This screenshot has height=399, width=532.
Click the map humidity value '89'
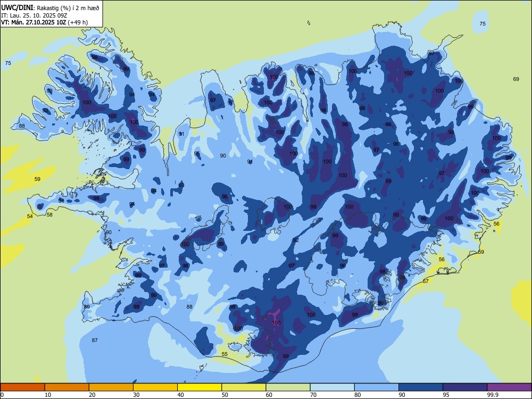click(87, 307)
